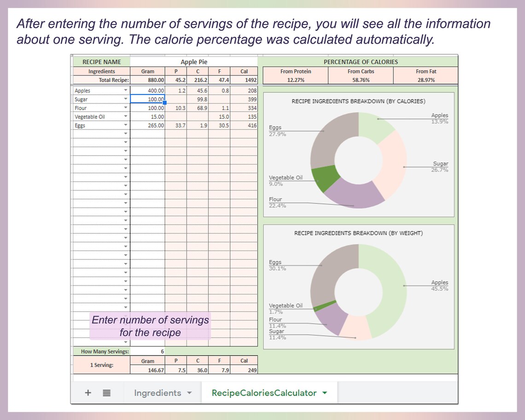The height and width of the screenshot is (420, 525).
Task: Open the Apples ingredient dropdown
Action: (126, 90)
